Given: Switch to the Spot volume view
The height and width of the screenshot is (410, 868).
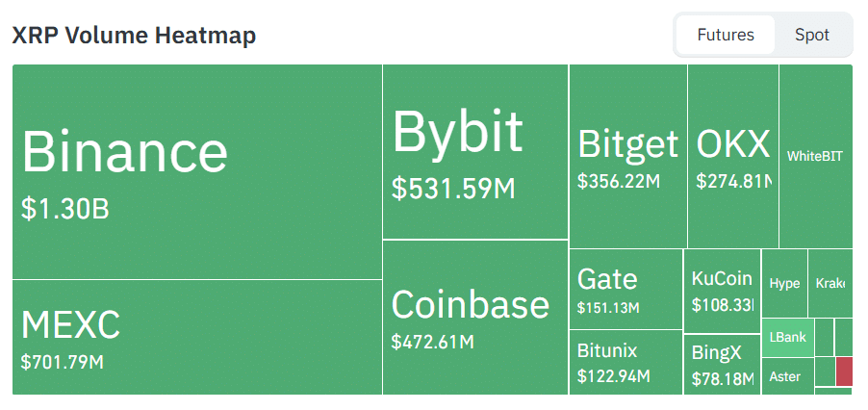Looking at the screenshot, I should (811, 36).
